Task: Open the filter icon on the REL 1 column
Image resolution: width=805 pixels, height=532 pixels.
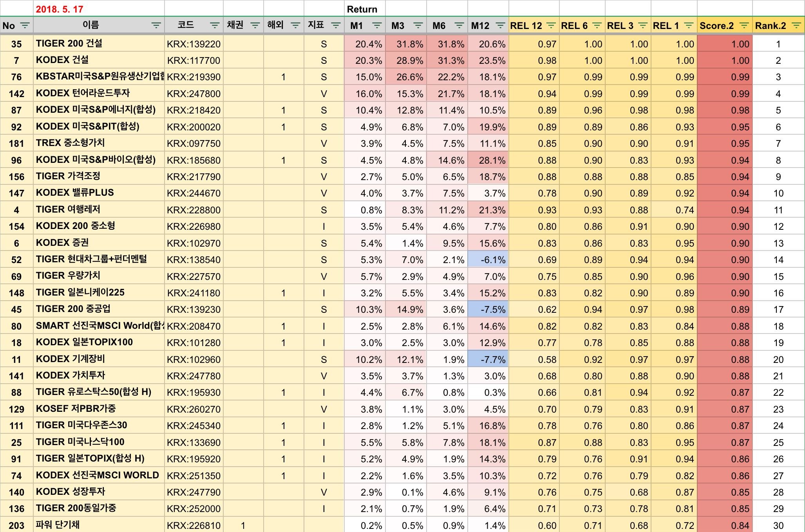Action: tap(689, 26)
